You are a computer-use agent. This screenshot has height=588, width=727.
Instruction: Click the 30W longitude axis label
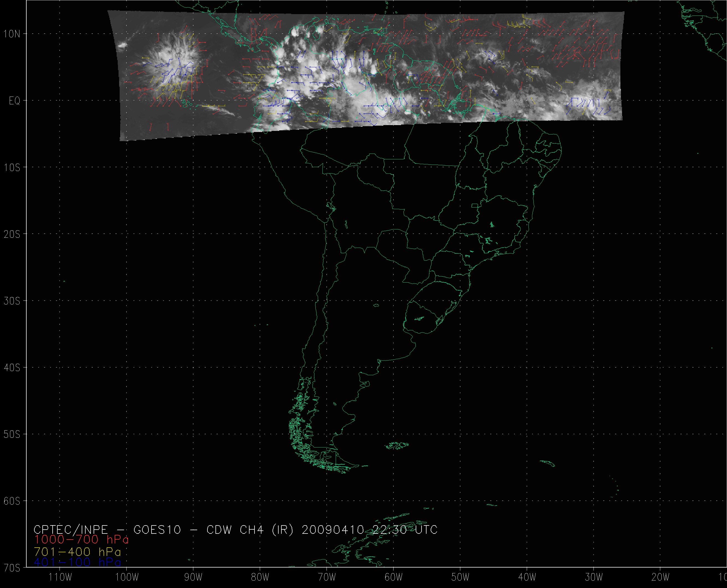click(x=594, y=577)
